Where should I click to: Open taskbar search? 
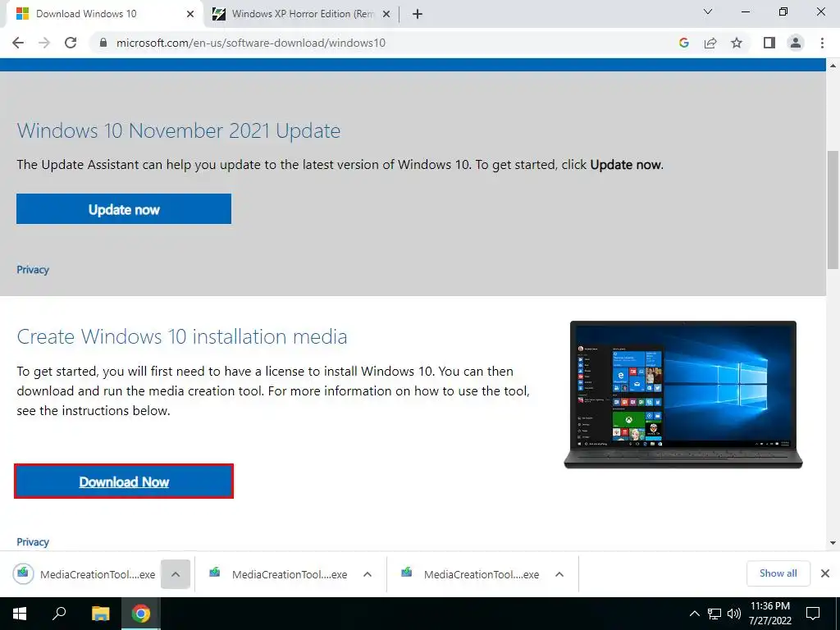coord(59,614)
